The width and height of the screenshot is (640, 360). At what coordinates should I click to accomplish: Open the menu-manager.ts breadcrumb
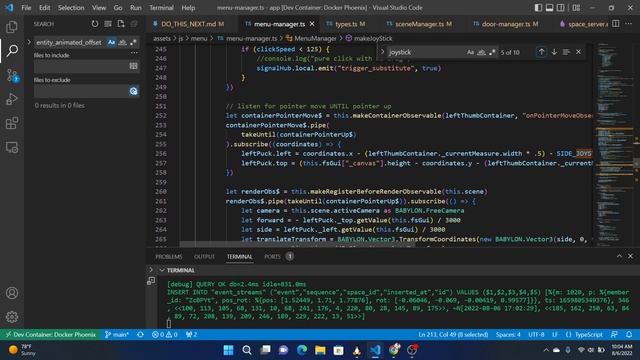247,38
